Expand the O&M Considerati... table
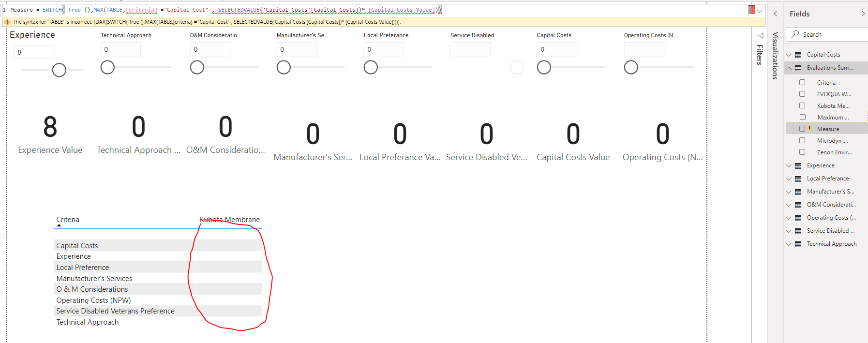The width and height of the screenshot is (868, 343). [x=789, y=205]
